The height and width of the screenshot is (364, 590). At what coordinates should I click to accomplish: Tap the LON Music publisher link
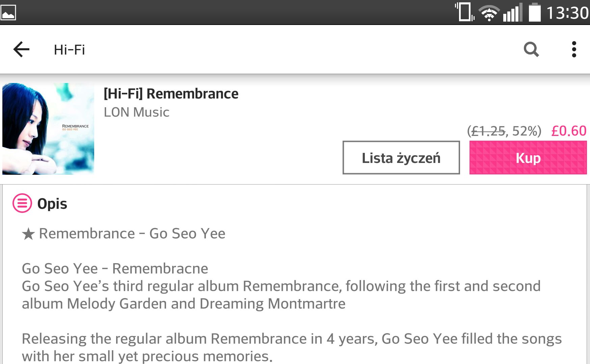(136, 112)
